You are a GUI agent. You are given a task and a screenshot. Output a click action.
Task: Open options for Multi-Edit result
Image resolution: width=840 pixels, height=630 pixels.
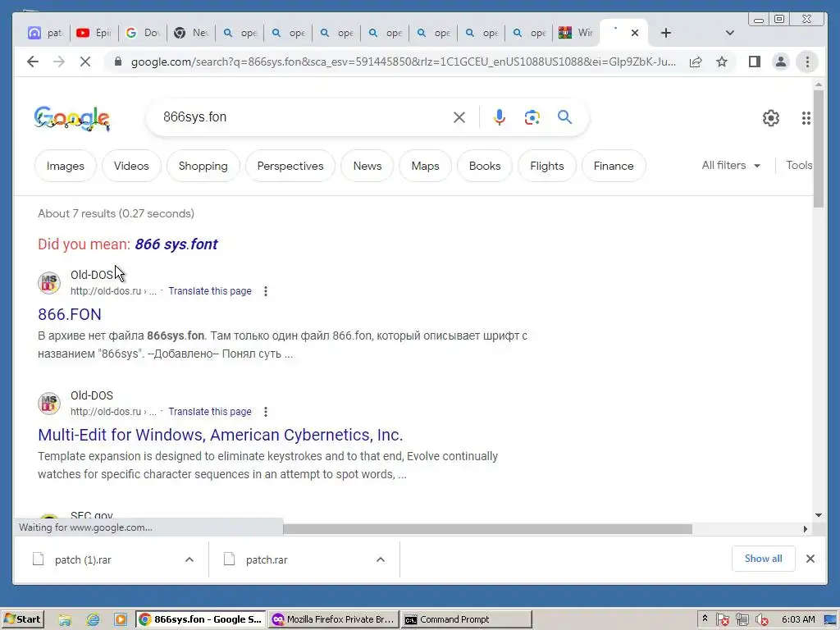point(266,412)
